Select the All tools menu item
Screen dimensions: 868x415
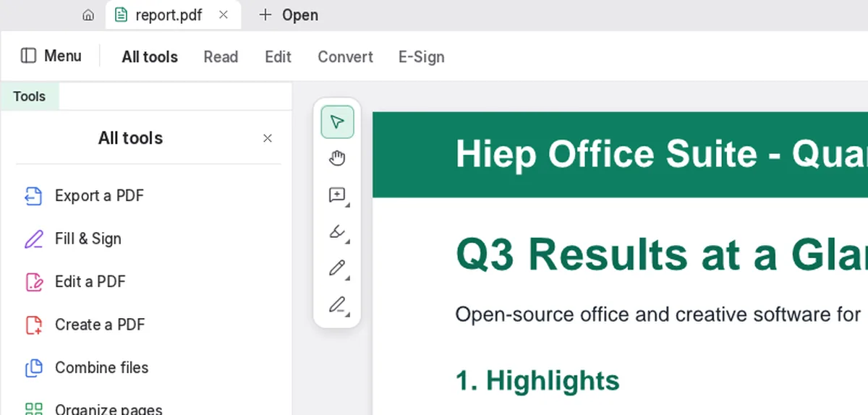click(x=150, y=57)
